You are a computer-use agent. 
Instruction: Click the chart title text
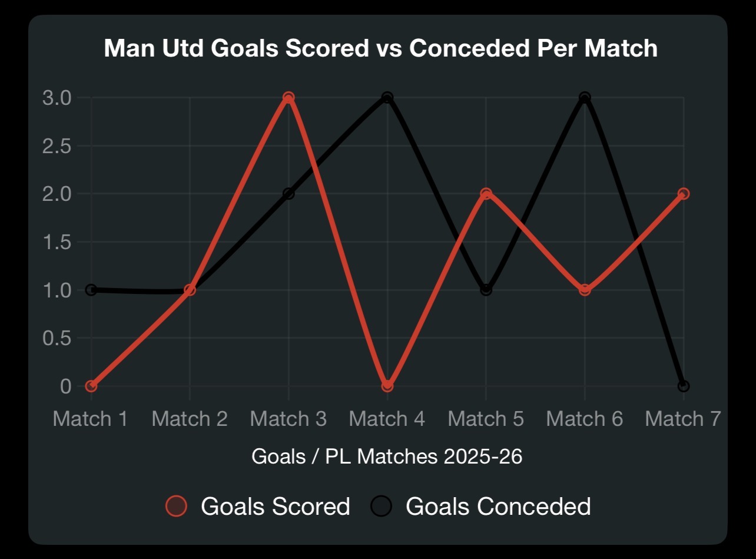coord(380,48)
